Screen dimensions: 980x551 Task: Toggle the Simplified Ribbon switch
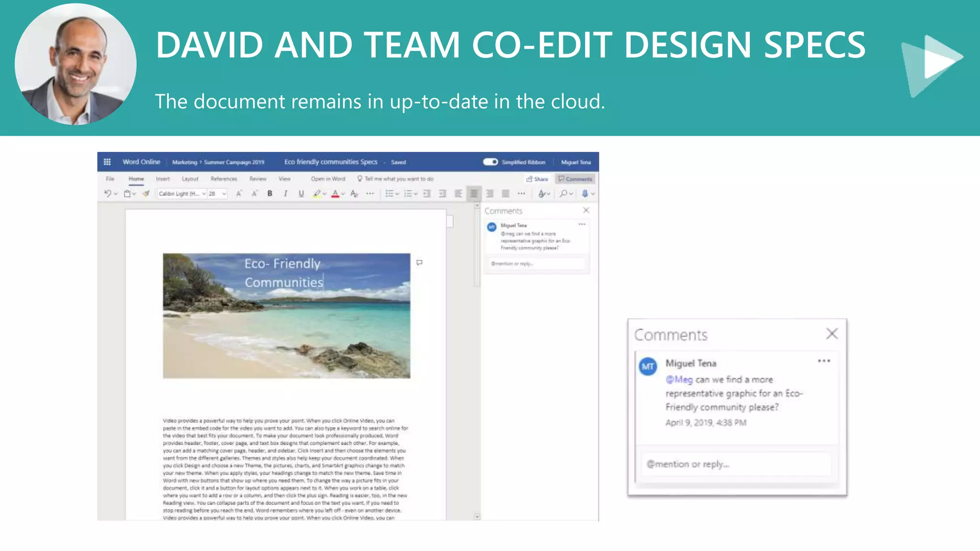click(490, 162)
